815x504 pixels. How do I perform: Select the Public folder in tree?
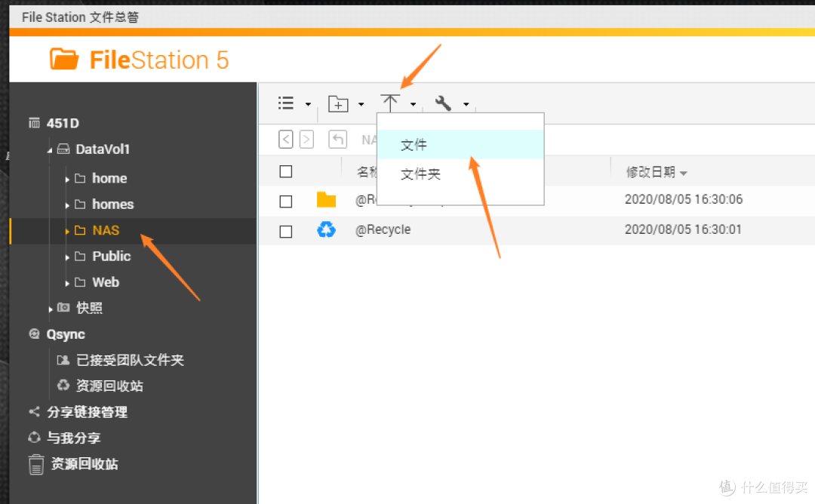pyautogui.click(x=111, y=257)
